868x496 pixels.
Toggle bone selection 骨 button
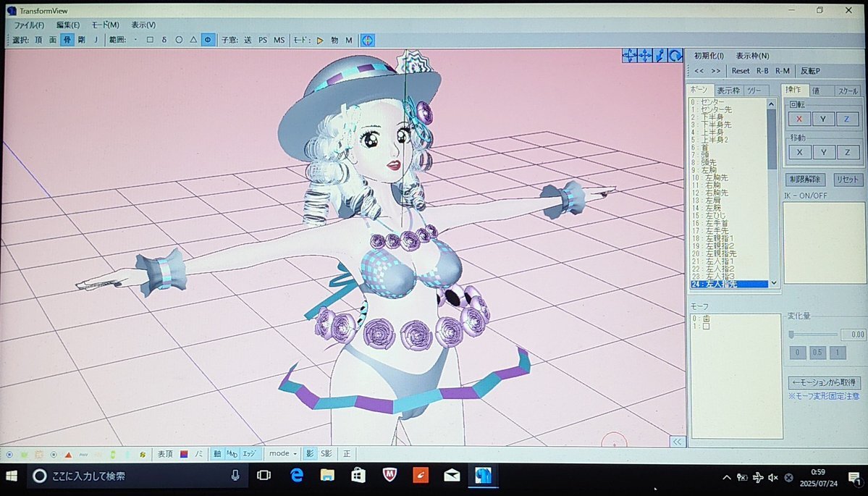point(67,40)
